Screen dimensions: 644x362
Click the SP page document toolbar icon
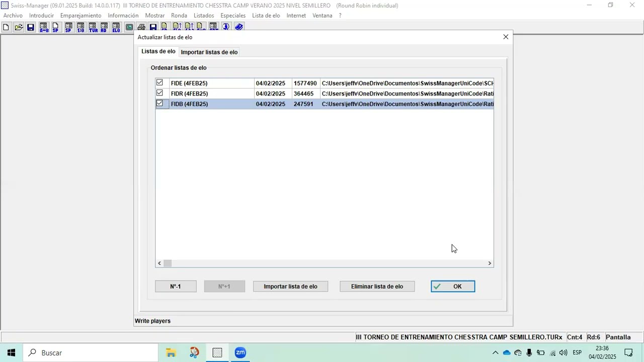[55, 27]
